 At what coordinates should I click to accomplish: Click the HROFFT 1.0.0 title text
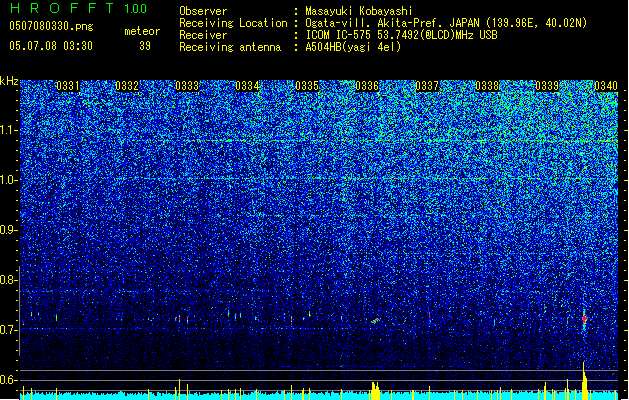click(78, 8)
